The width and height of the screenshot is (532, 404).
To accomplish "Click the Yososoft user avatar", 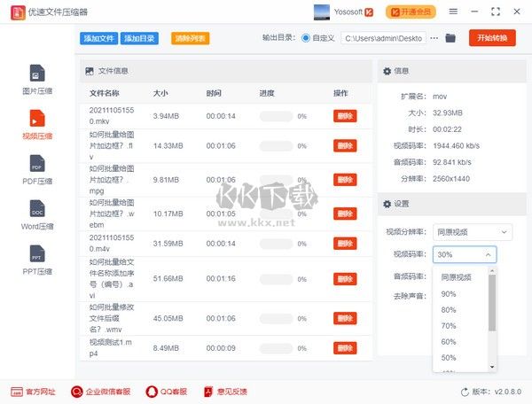I will [321, 12].
